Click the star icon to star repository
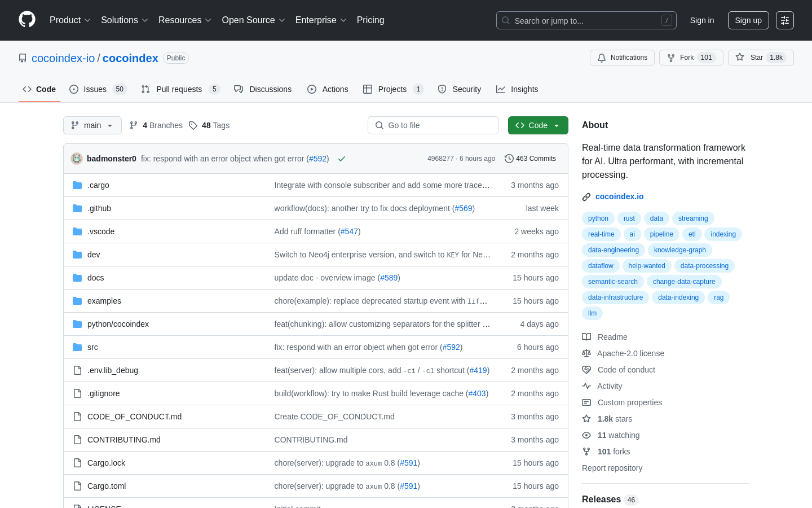 740,58
